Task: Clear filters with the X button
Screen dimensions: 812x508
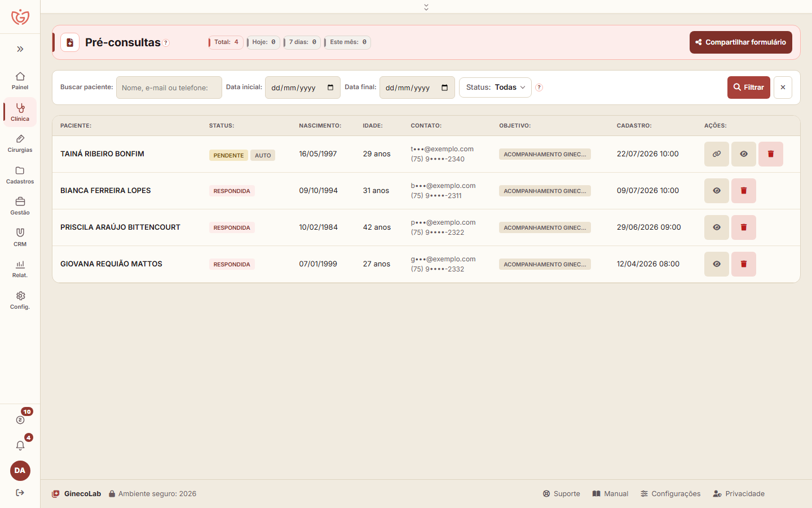Action: point(783,87)
